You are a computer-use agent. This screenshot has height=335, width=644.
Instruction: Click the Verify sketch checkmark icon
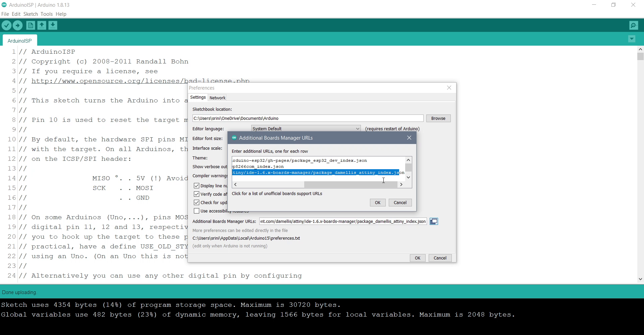tap(6, 26)
